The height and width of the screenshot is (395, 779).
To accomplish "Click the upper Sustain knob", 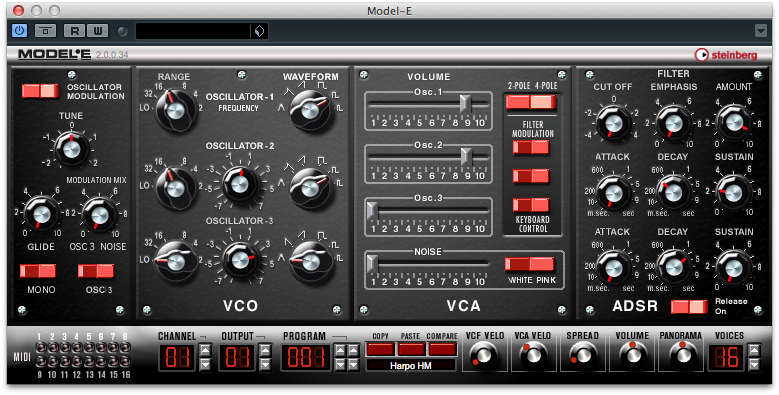I will tap(734, 193).
